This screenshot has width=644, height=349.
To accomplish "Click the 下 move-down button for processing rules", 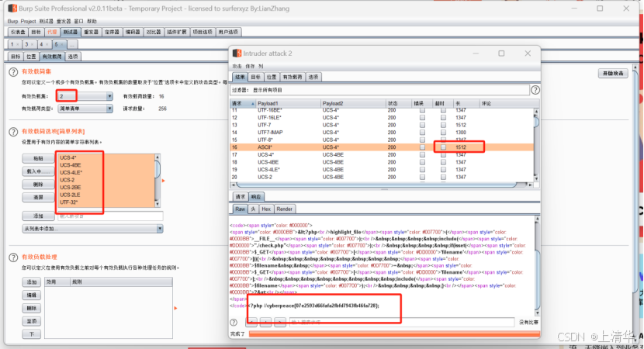I will tap(32, 334).
